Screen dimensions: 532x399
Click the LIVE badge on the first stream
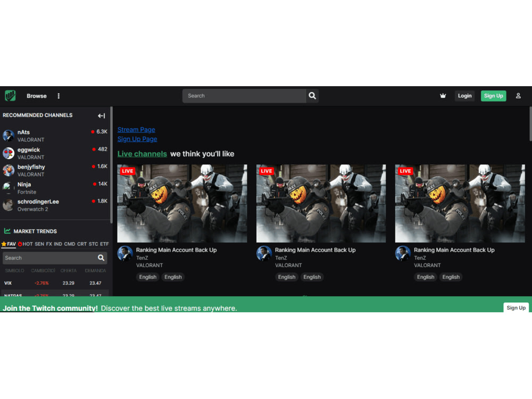point(128,171)
